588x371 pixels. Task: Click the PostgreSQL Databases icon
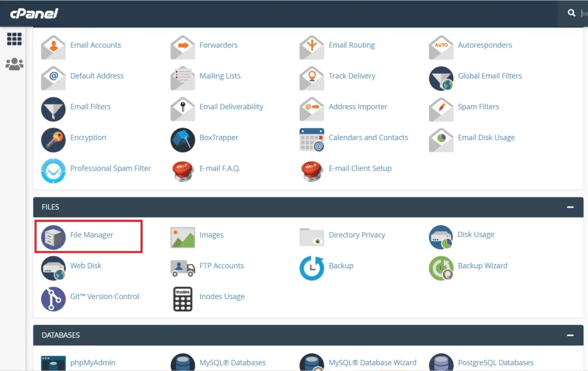tap(441, 362)
